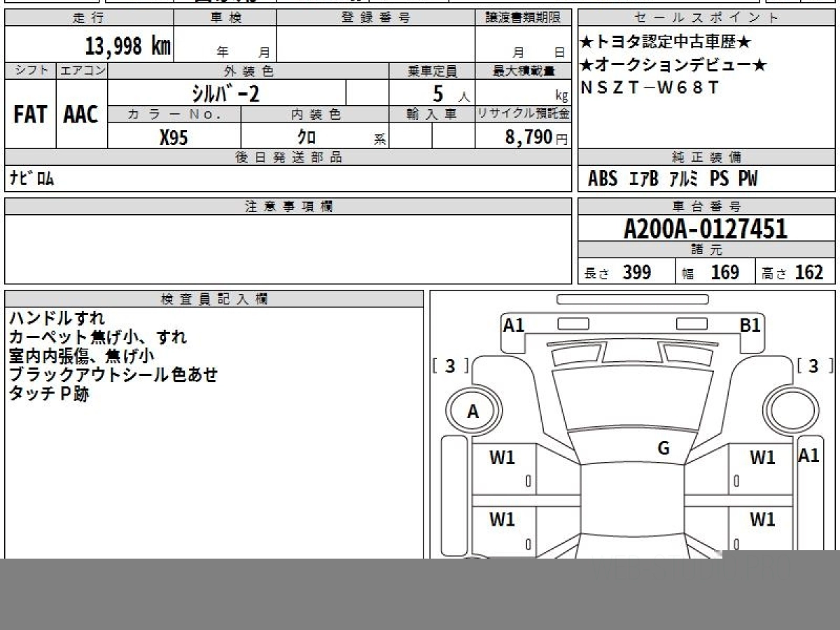This screenshot has width=840, height=630.
Task: Click the A1 mark beside the right door
Action: 808,456
